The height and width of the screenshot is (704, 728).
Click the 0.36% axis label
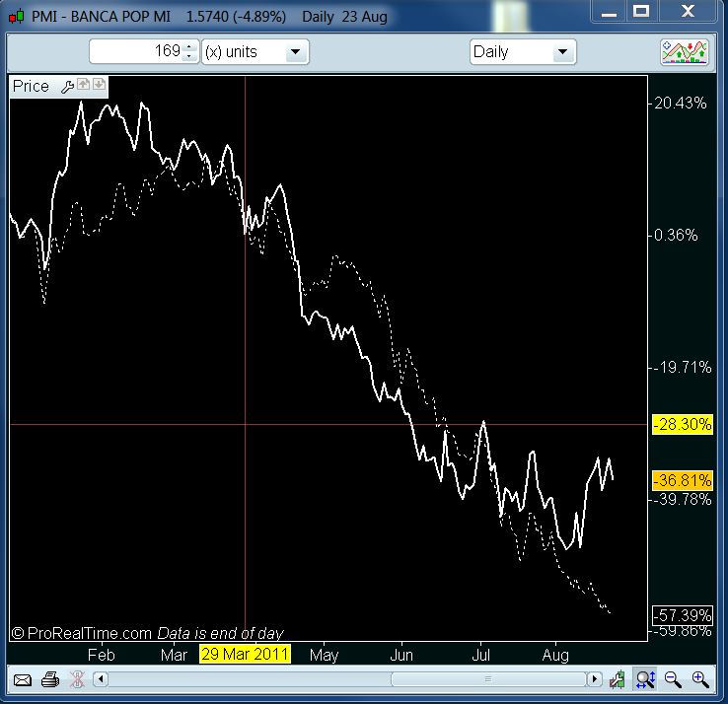676,236
